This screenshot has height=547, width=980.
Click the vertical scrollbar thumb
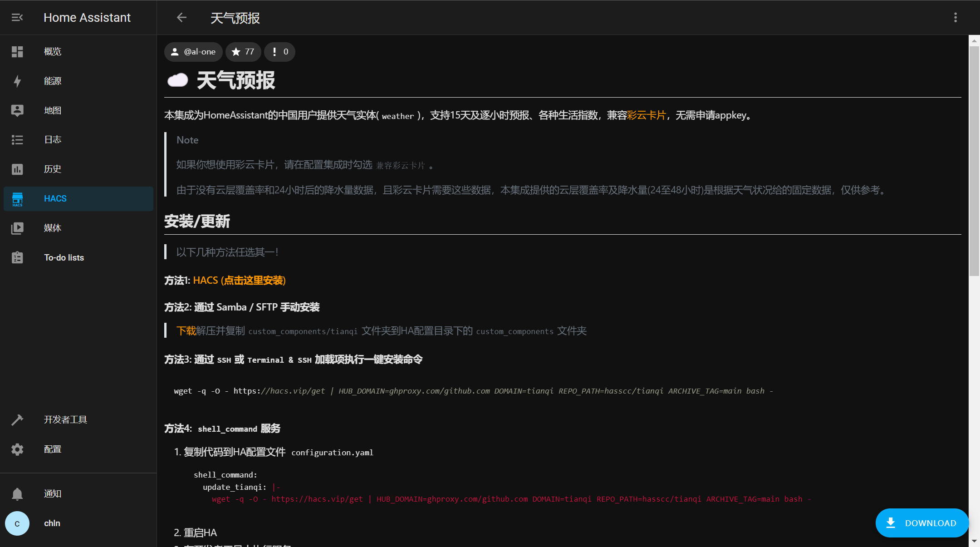point(974,160)
